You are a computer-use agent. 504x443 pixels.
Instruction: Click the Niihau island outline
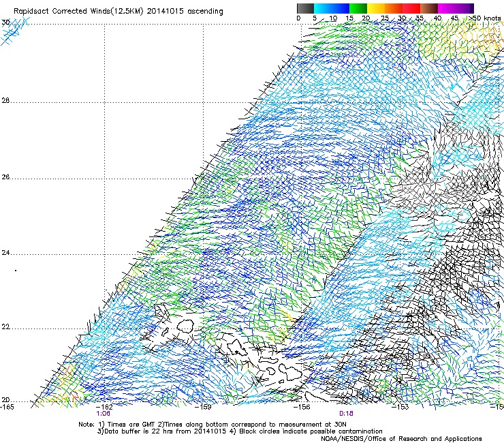(x=166, y=331)
